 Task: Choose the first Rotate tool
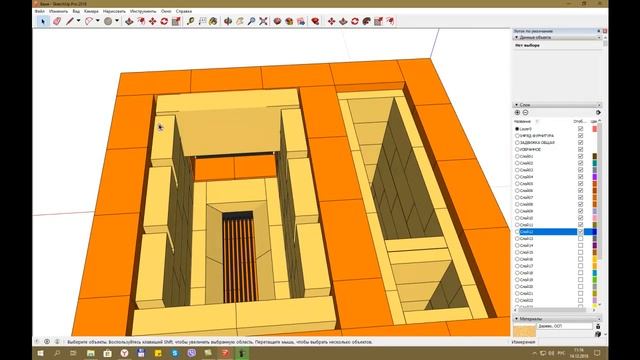coord(164,21)
